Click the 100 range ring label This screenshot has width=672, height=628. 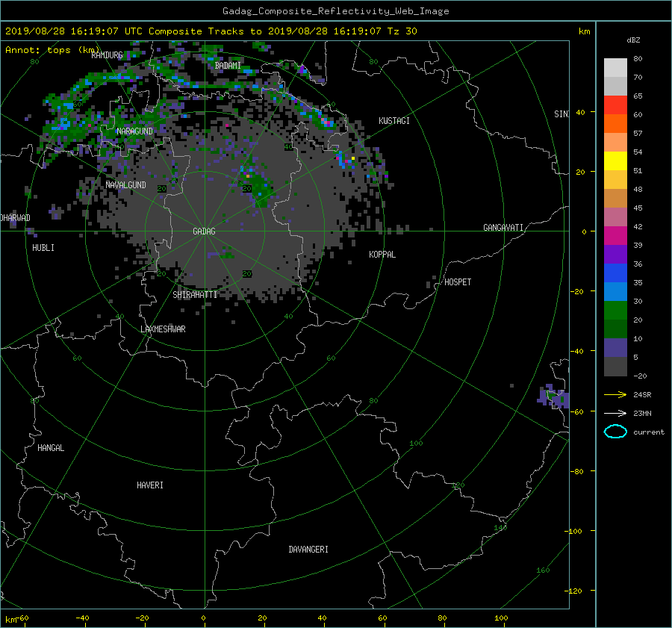416,444
